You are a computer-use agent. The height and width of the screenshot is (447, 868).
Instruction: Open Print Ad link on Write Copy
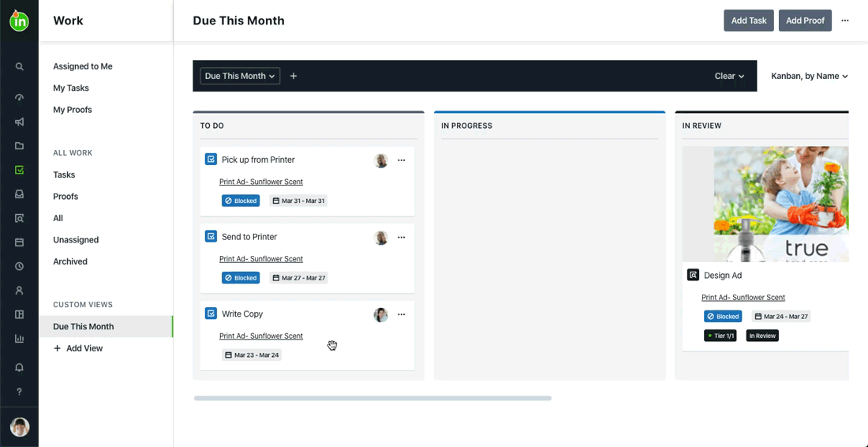tap(261, 336)
